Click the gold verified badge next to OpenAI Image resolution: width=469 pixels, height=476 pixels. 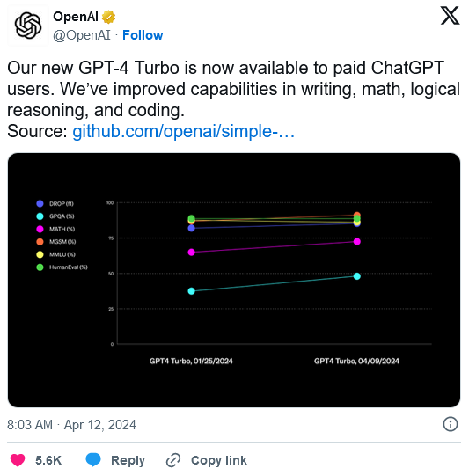[108, 17]
